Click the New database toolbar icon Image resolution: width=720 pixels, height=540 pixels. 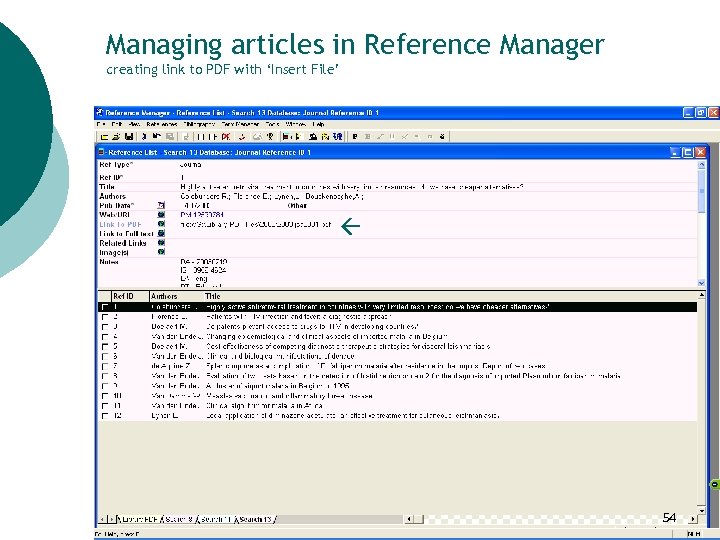coord(104,136)
